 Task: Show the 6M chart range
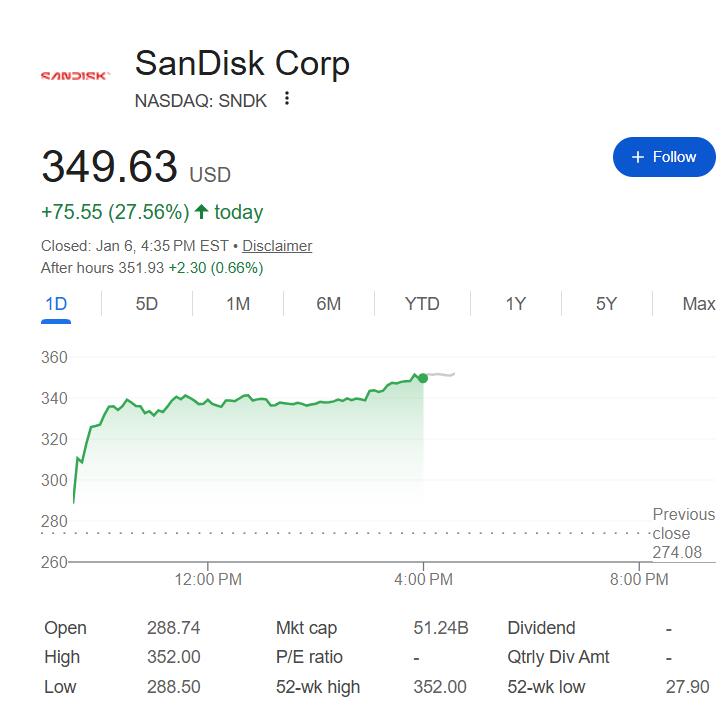tap(328, 304)
